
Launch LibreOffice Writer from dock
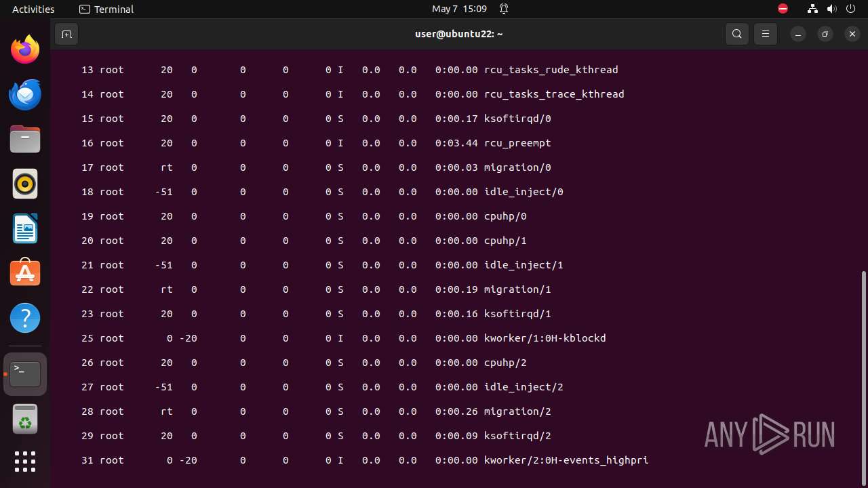point(25,228)
